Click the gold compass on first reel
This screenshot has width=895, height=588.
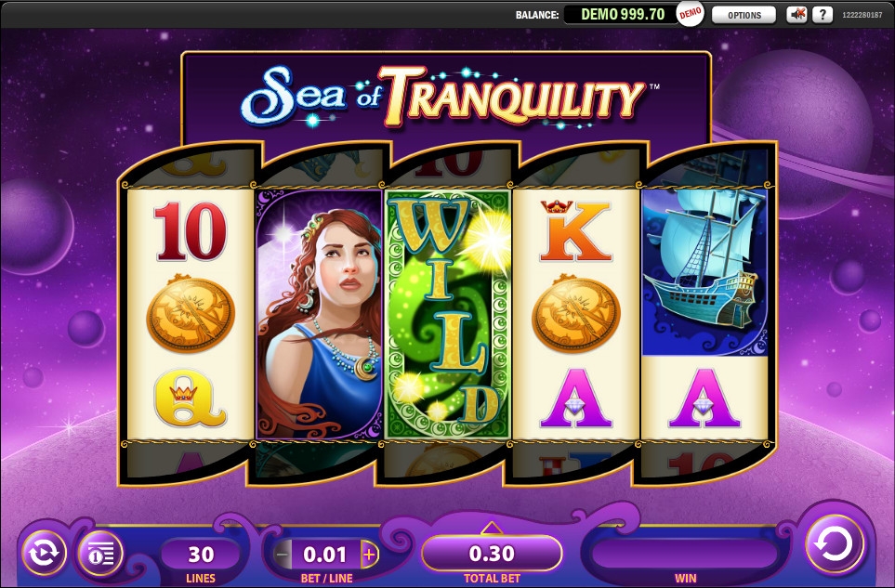pos(191,312)
